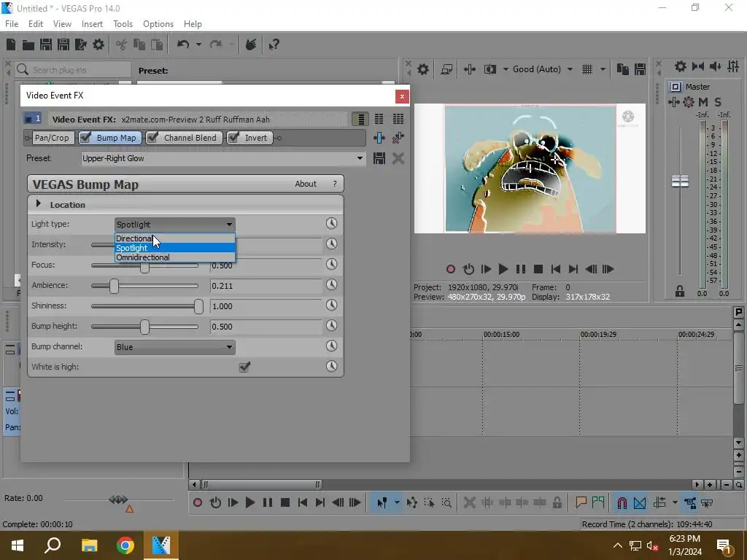747x560 pixels.
Task: Click Stop button in the preview transport
Action: coord(538,269)
